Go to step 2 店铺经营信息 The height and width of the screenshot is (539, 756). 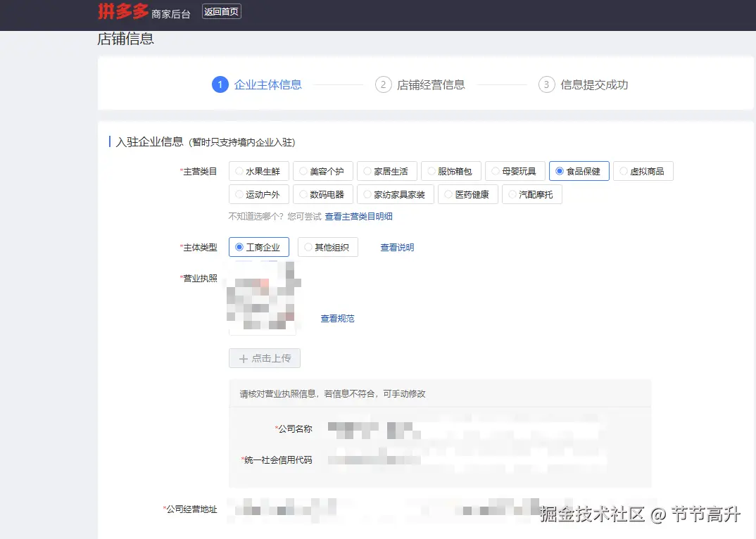pos(420,85)
